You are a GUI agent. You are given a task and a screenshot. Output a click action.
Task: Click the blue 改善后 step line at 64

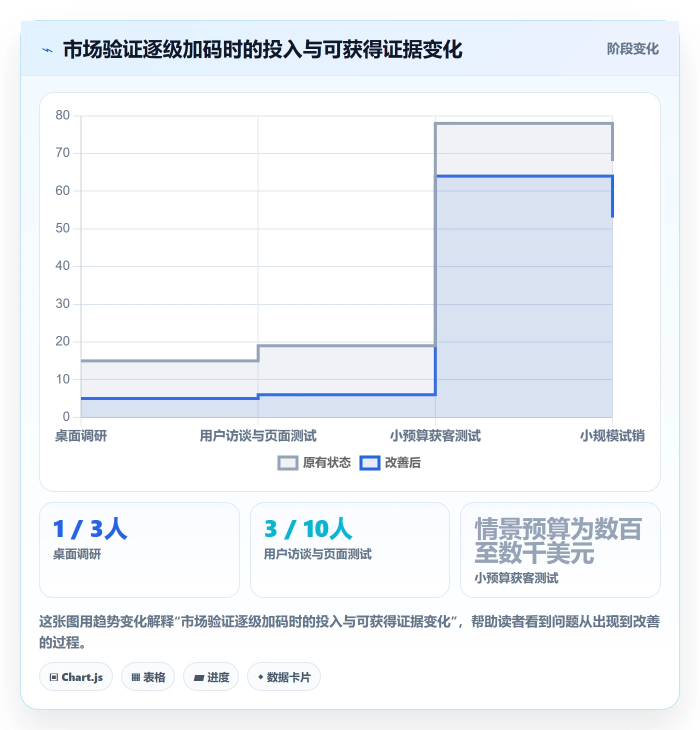524,176
